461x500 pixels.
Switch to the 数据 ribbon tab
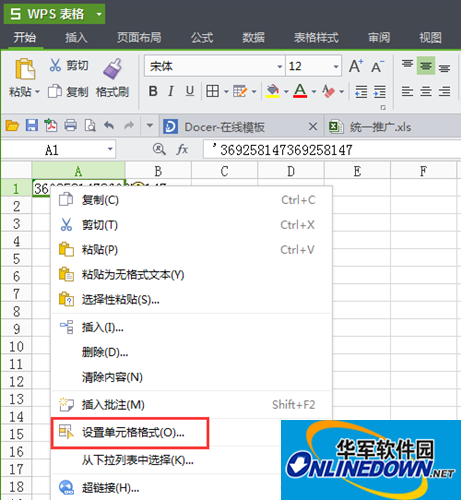[253, 38]
